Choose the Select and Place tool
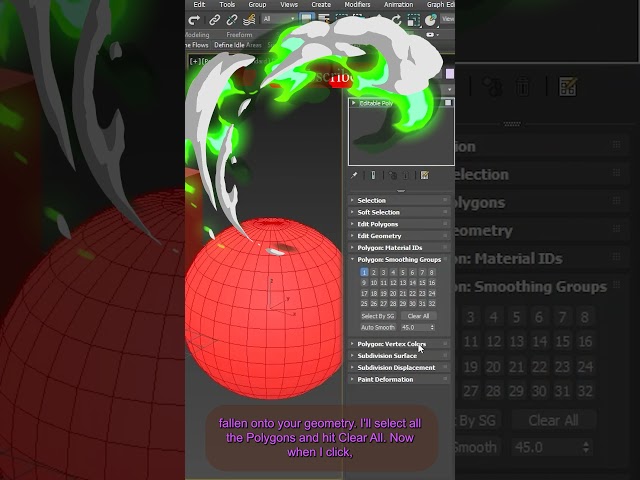640x480 pixels. click(x=430, y=20)
